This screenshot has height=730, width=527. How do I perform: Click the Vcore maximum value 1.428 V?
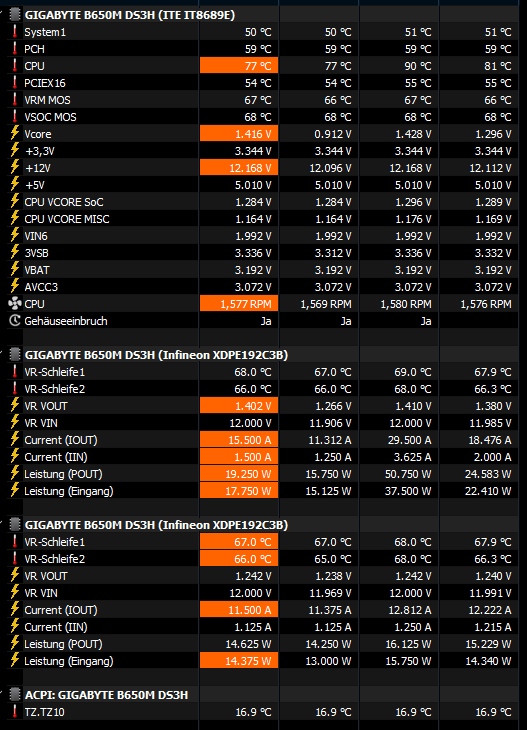413,134
